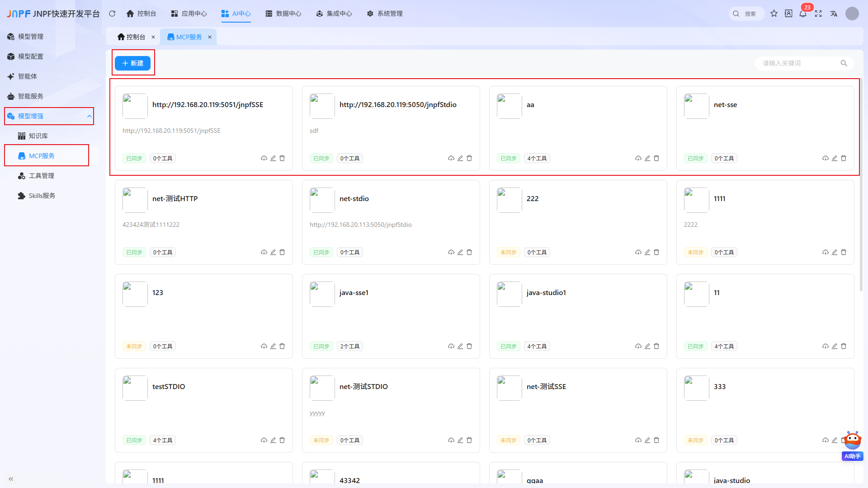Click the sdf description text

pos(314,131)
